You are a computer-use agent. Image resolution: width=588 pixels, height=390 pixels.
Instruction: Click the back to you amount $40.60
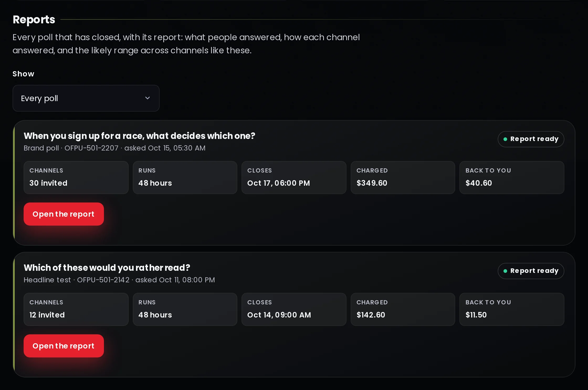[x=479, y=183]
